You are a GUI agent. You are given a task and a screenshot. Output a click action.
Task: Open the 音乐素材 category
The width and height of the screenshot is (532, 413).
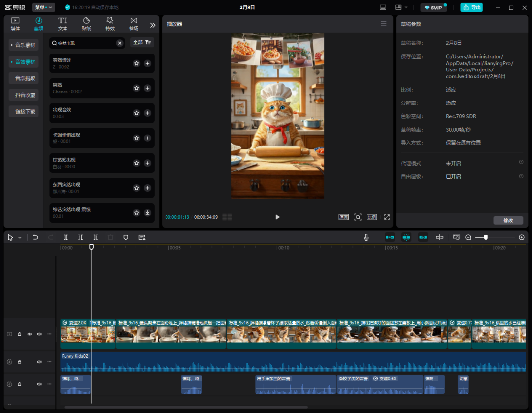pos(24,45)
